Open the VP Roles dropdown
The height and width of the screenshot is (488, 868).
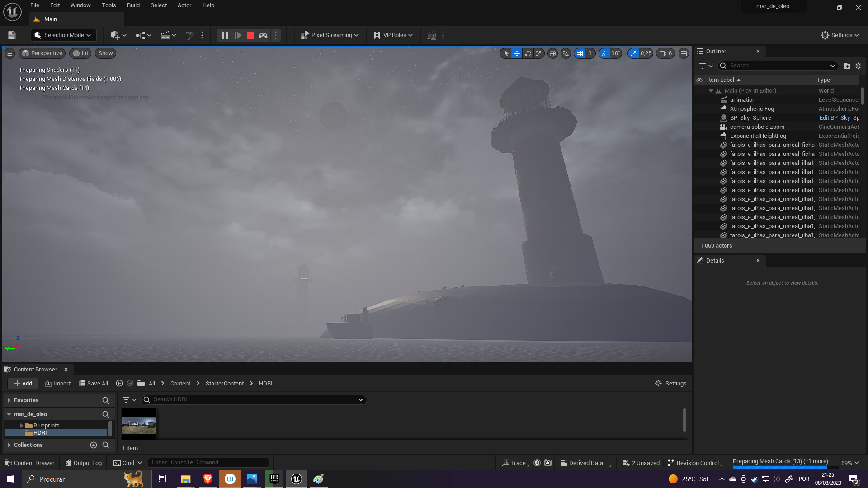[x=393, y=35]
